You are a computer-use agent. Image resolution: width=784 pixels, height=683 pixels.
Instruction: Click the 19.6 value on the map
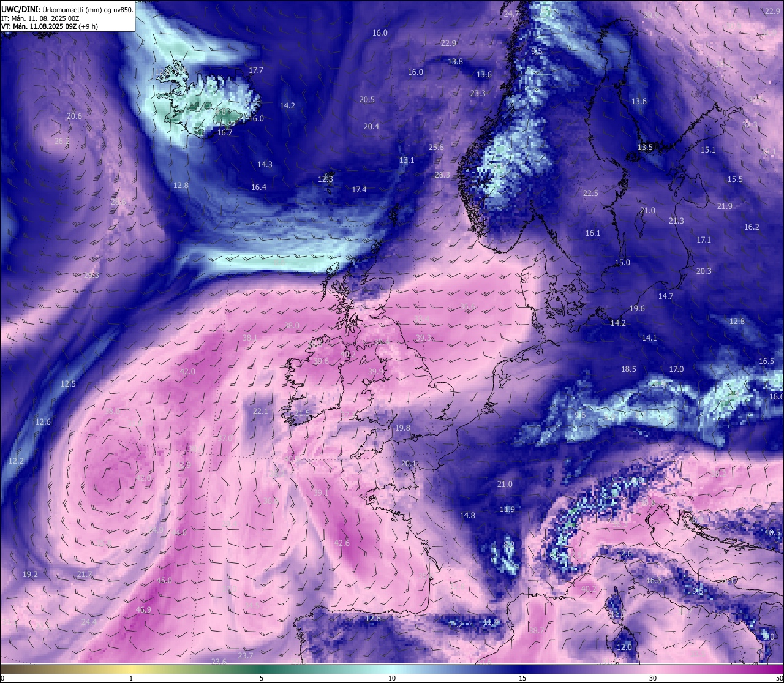click(x=637, y=309)
